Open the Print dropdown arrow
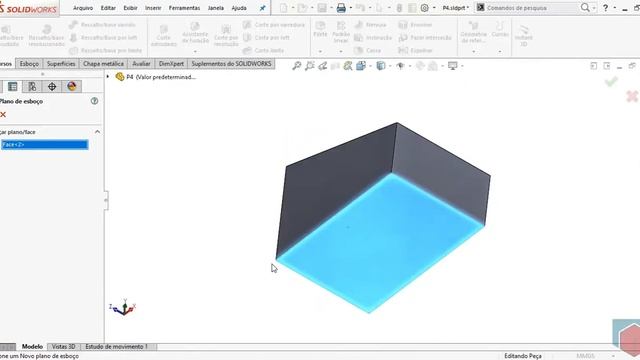This screenshot has width=640, height=360. point(351,8)
